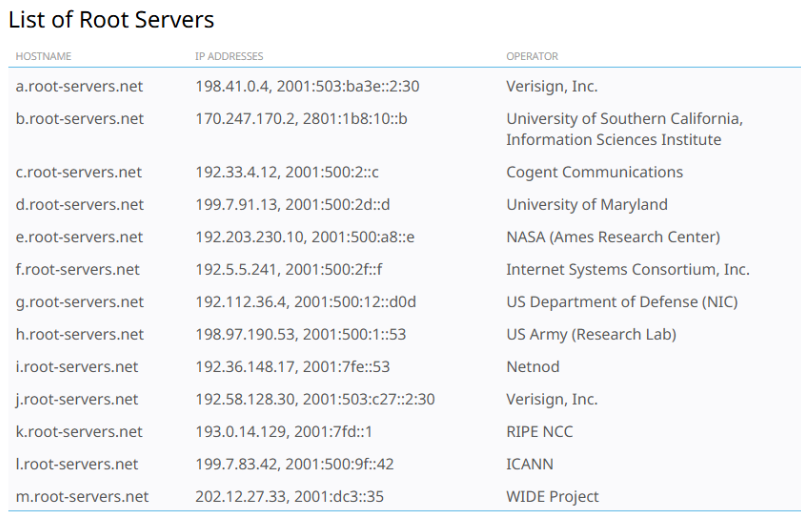Click IP cell 192.36.148.17, 2001:7fe::53
This screenshot has height=514, width=801.
tap(293, 367)
